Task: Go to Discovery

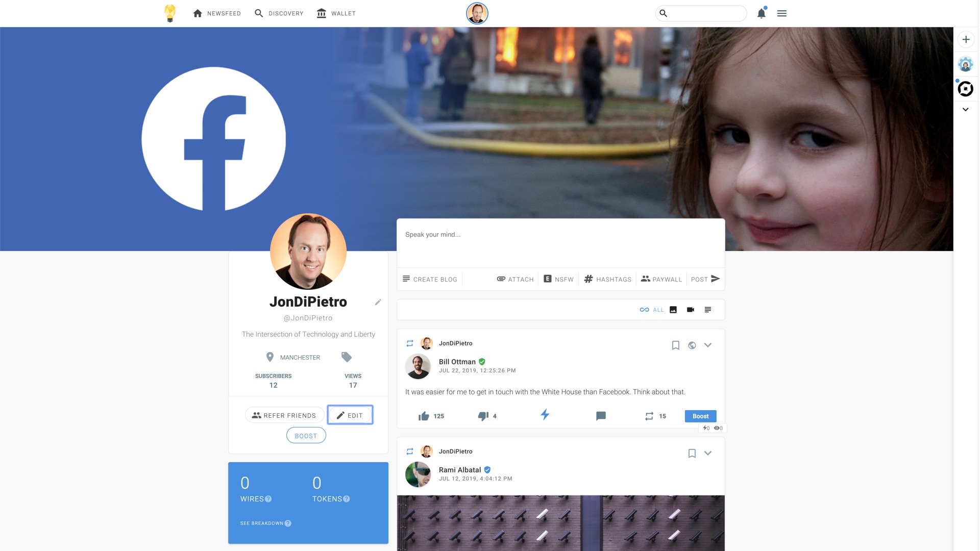Action: (279, 13)
